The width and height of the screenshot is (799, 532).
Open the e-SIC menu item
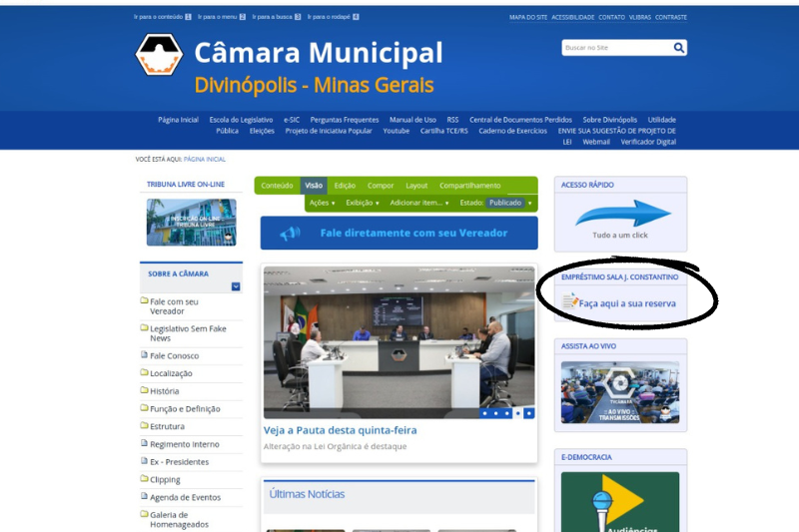point(292,120)
